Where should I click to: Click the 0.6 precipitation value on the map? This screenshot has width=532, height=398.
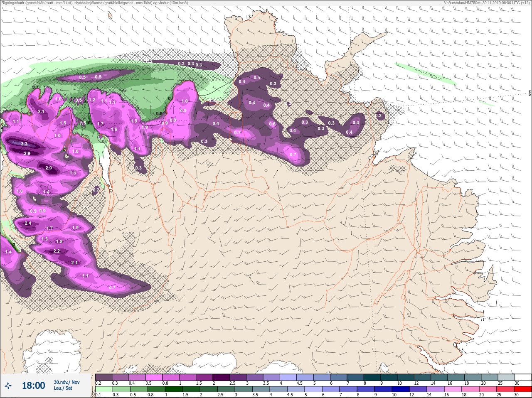(x=272, y=124)
